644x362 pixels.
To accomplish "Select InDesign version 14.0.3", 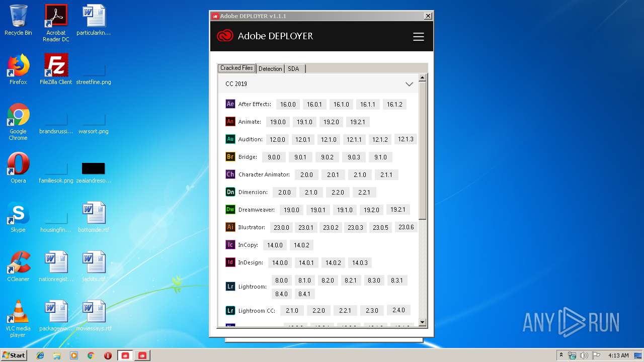I will tap(360, 262).
